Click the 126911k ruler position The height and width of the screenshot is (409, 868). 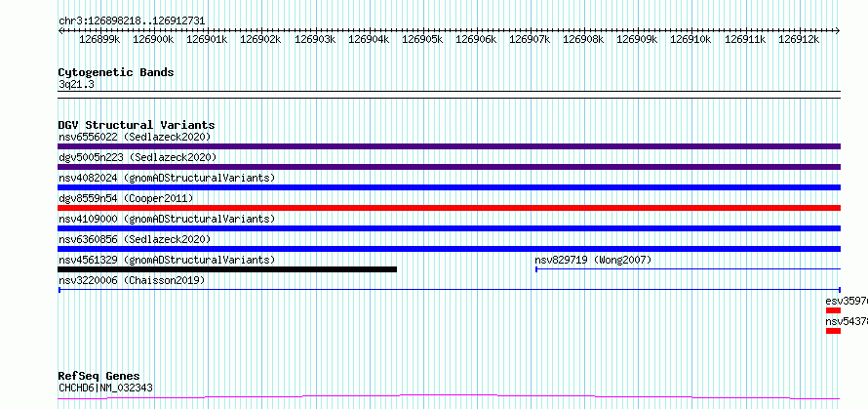click(745, 40)
